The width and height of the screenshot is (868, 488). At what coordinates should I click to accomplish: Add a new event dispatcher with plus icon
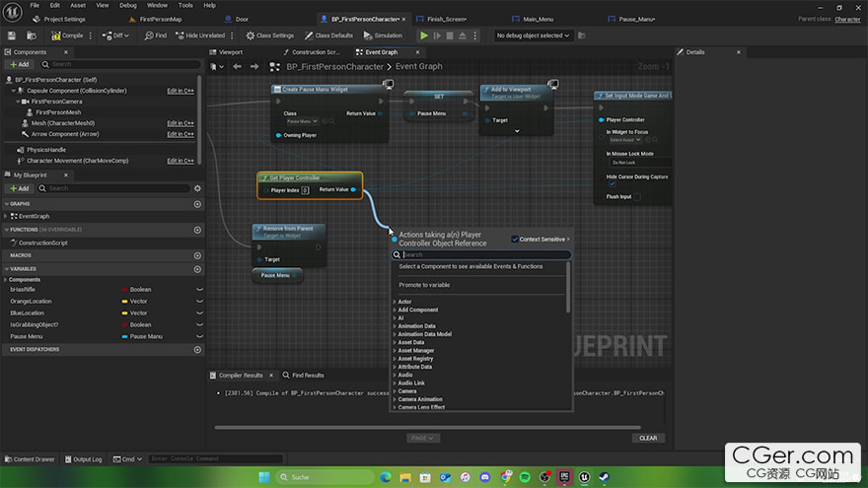197,350
